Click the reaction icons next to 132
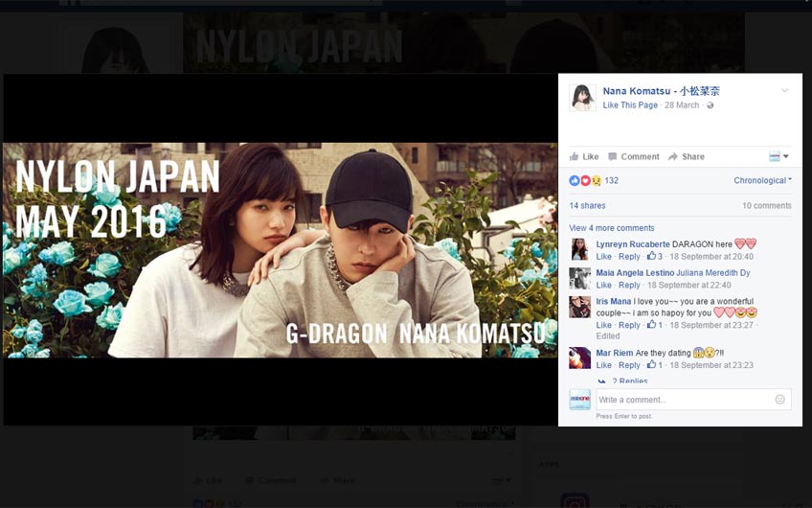Image resolution: width=812 pixels, height=508 pixels. 585,180
